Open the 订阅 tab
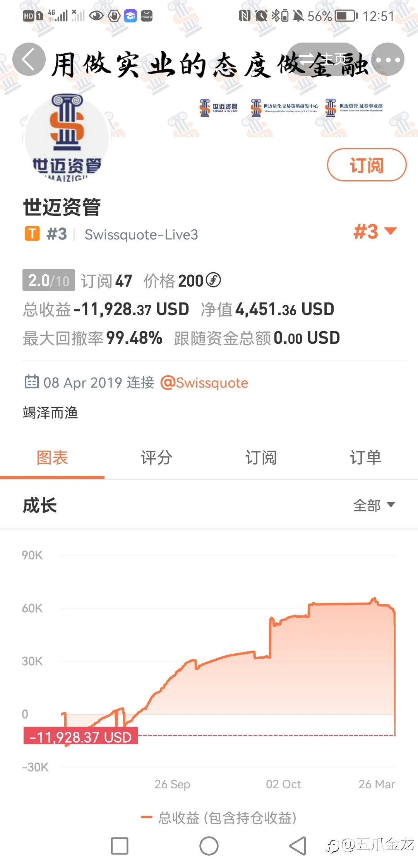418x868 pixels. pos(261,458)
